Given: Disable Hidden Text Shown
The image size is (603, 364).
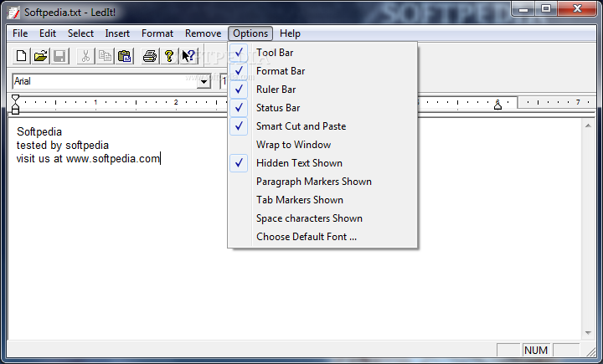Looking at the screenshot, I should point(322,163).
